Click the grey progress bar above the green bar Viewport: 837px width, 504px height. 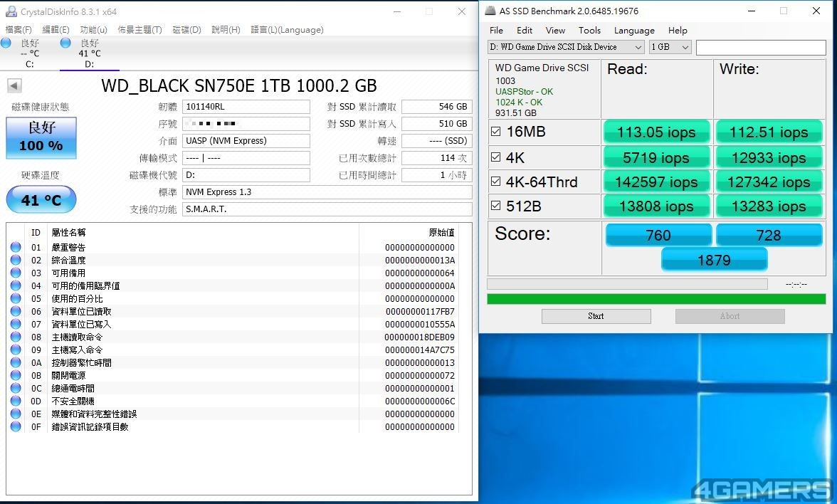[627, 284]
